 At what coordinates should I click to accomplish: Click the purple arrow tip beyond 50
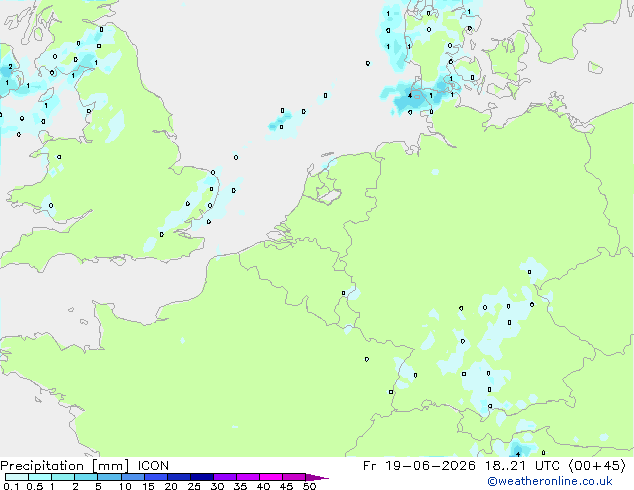[317, 477]
